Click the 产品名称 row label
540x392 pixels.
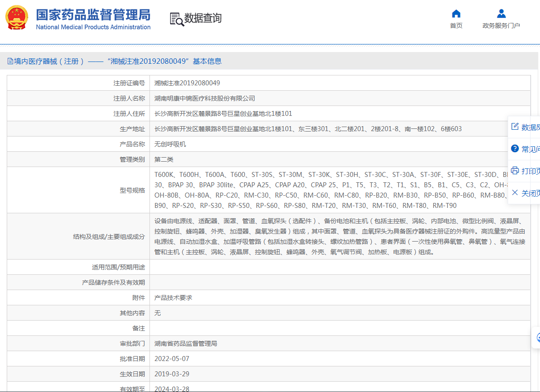pos(132,144)
